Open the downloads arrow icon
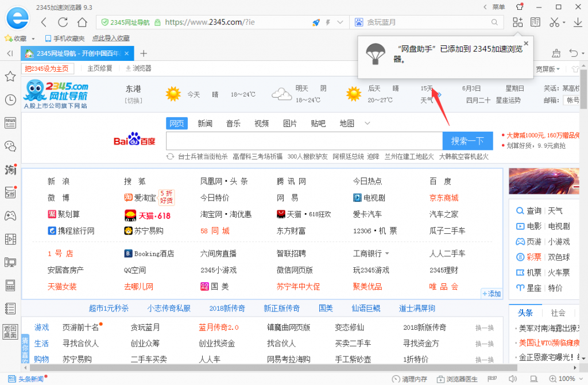 tap(578, 22)
